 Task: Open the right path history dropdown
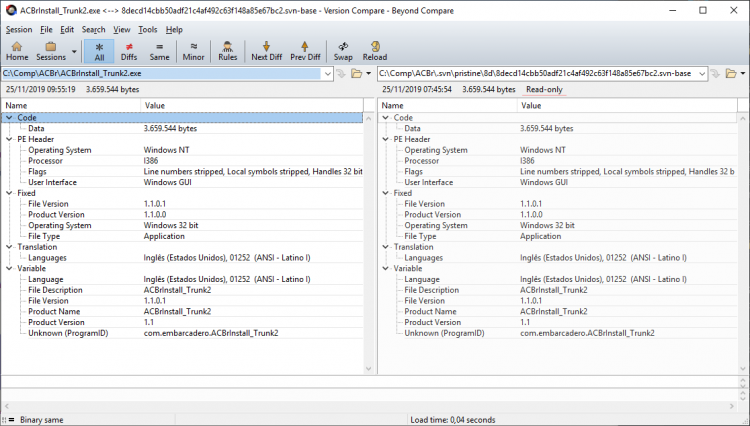702,74
